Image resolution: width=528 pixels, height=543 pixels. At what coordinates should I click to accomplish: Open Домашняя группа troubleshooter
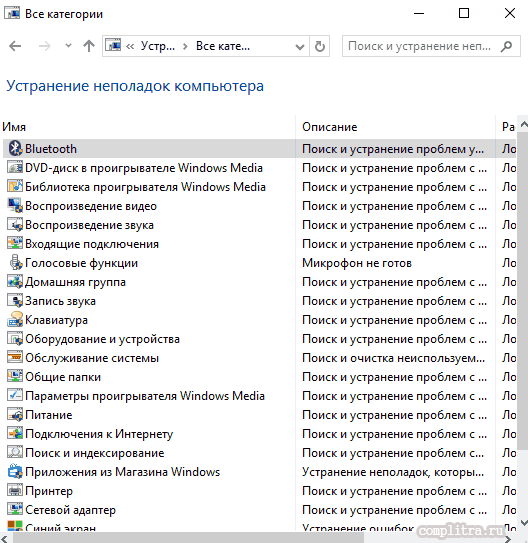click(x=75, y=282)
